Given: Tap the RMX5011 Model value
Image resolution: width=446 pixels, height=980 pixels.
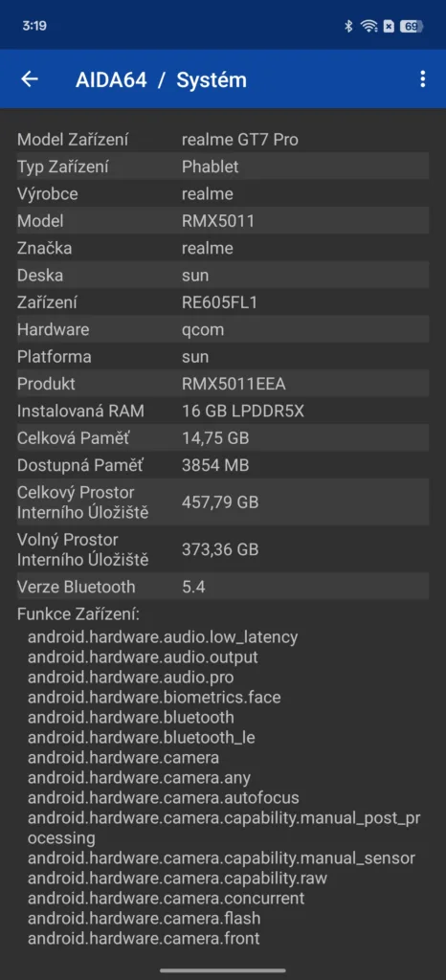Looking at the screenshot, I should [x=218, y=221].
